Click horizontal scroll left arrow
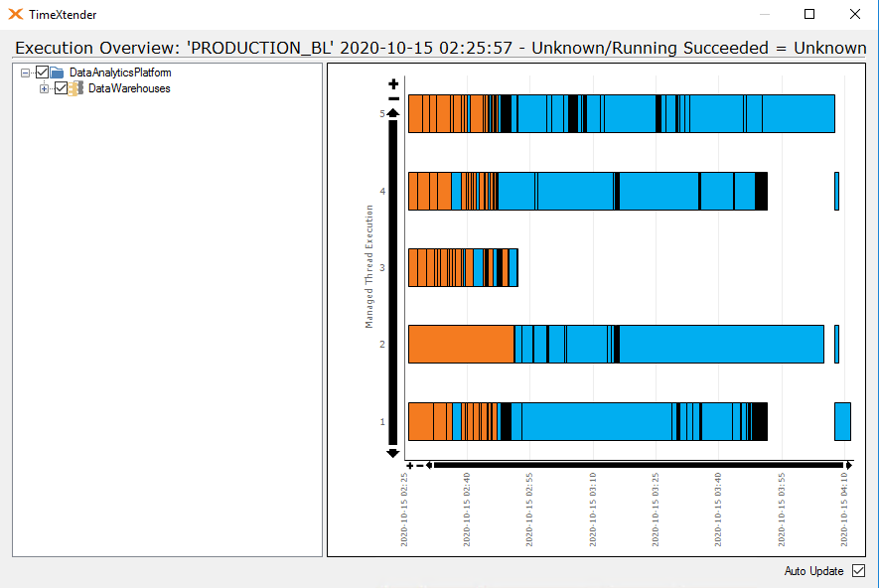The image size is (879, 588). coord(429,465)
